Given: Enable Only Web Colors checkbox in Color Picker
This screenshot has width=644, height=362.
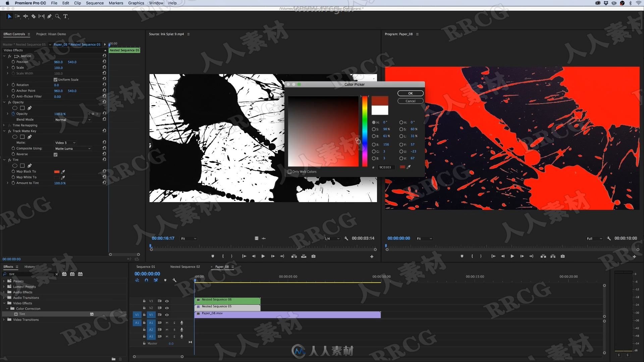Looking at the screenshot, I should tap(289, 172).
